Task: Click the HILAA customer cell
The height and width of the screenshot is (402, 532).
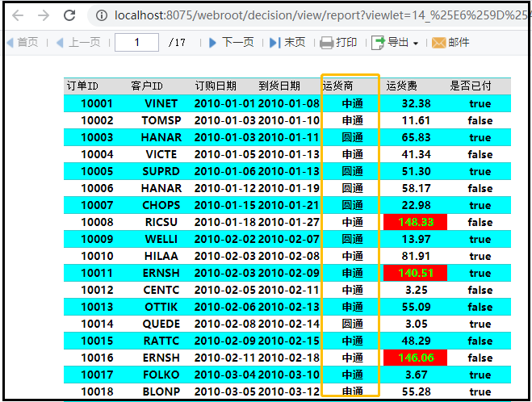Action: click(161, 256)
